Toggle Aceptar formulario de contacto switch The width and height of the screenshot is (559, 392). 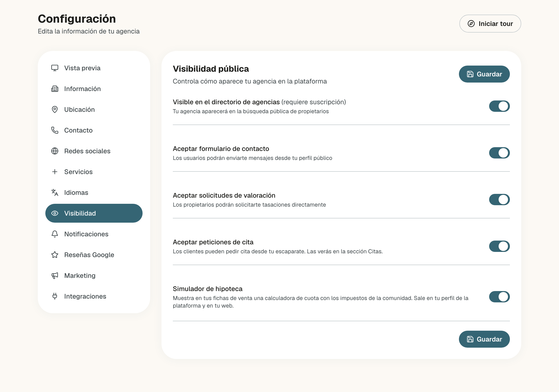coord(499,153)
